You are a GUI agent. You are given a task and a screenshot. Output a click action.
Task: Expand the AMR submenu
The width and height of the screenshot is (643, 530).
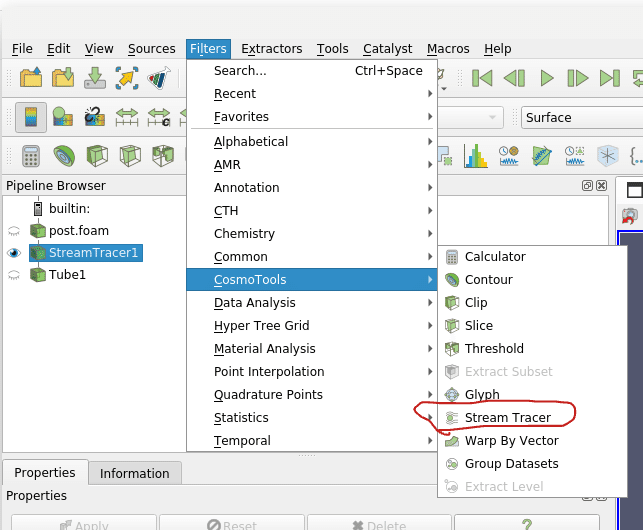(x=312, y=165)
